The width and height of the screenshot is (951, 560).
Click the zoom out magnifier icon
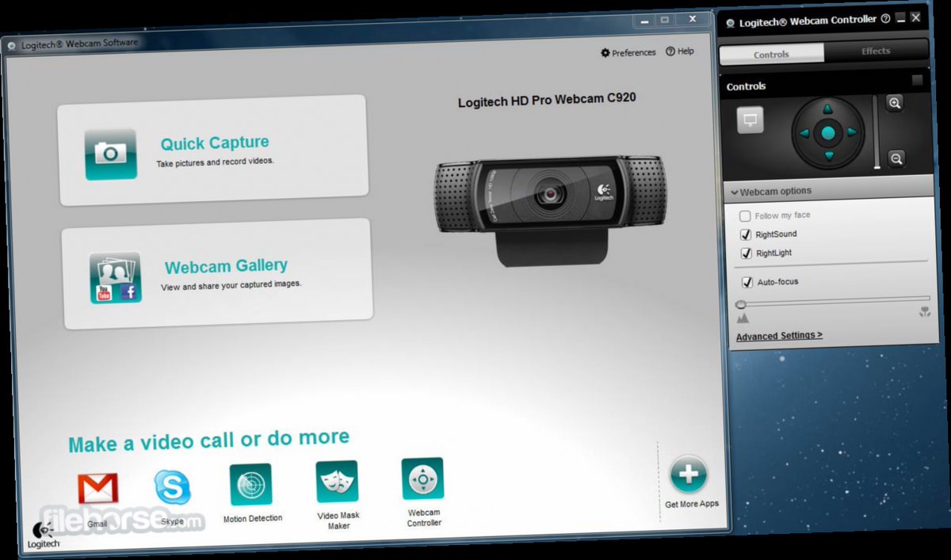pos(896,158)
